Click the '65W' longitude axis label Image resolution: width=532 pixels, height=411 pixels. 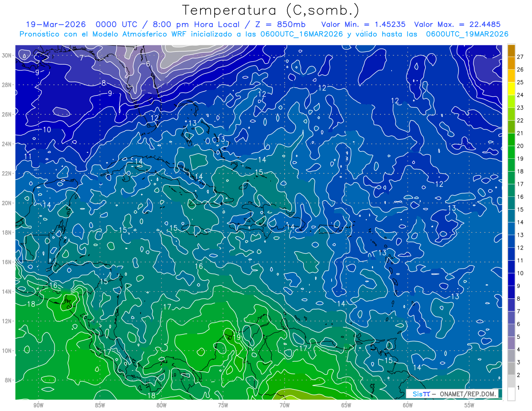[346, 406]
